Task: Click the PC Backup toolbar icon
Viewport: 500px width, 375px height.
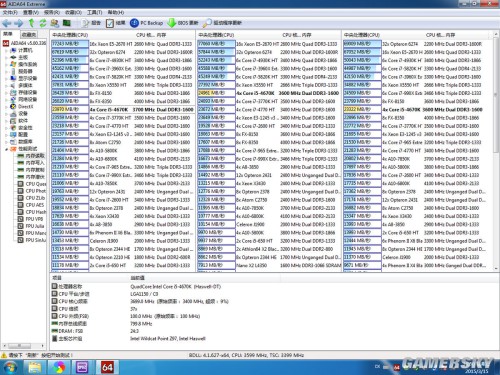Action: tap(134, 23)
